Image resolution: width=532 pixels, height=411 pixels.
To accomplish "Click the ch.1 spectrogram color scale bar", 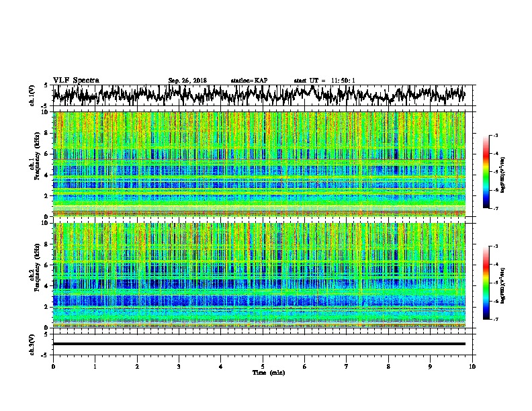I will (x=486, y=172).
